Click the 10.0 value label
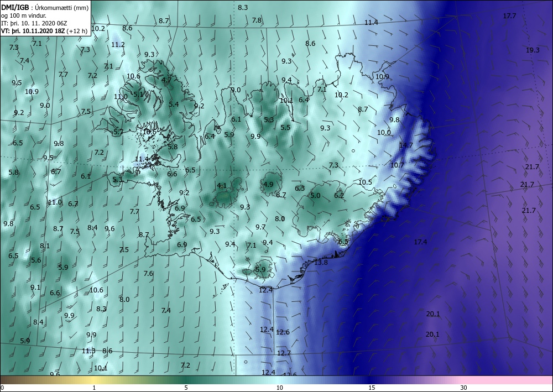This screenshot has width=553, height=392. coord(384,133)
